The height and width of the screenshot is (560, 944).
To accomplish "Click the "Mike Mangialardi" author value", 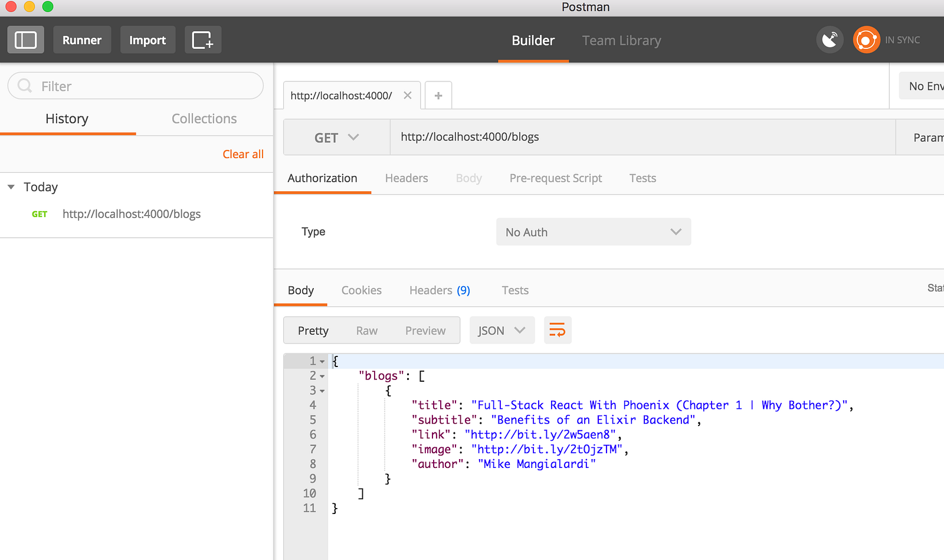I will pyautogui.click(x=536, y=464).
